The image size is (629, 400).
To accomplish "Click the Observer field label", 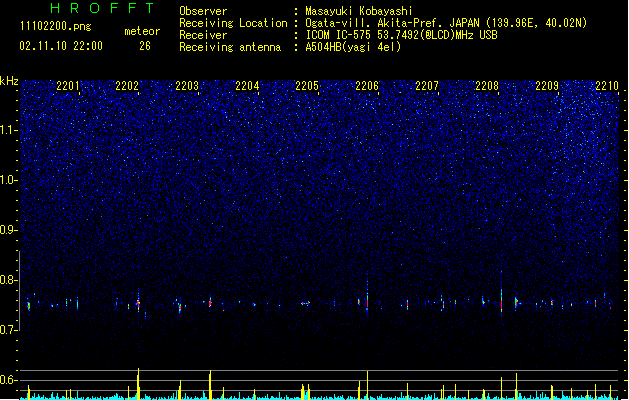I will (203, 11).
